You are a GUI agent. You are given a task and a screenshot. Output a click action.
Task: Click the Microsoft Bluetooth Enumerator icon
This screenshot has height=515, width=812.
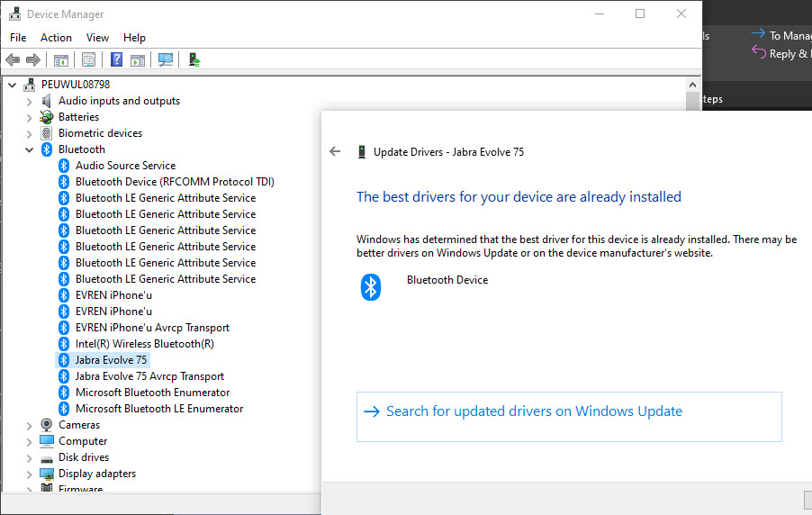pos(64,393)
